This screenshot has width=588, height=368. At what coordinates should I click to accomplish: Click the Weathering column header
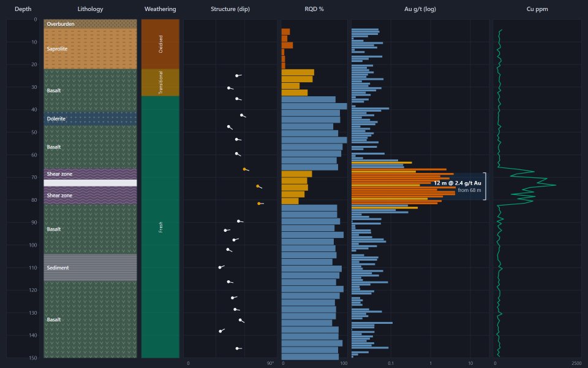(x=160, y=9)
